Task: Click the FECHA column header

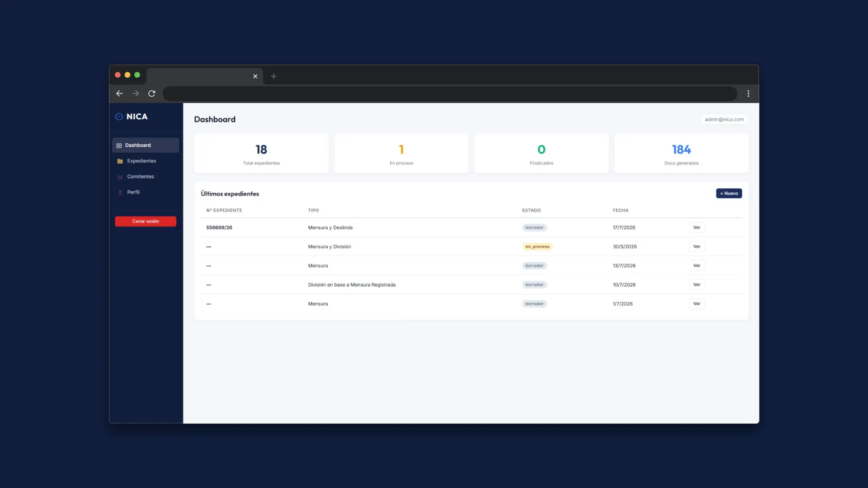Action: click(x=620, y=211)
